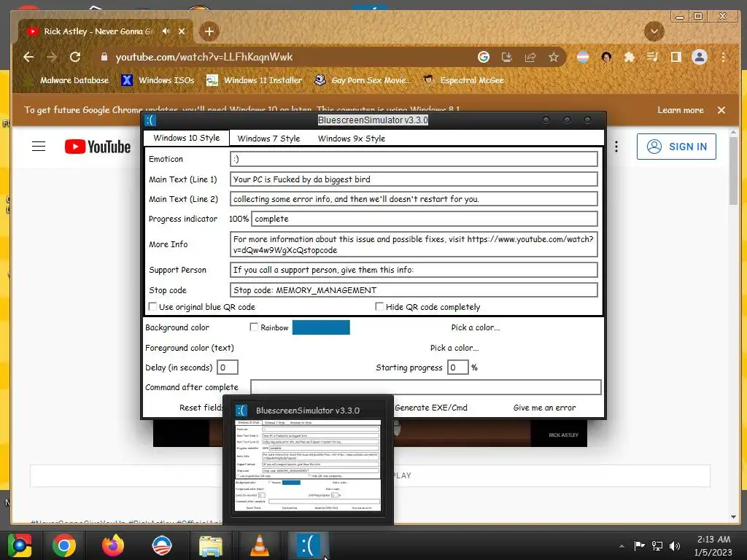Click the taskbar clock 2:13 AM
The height and width of the screenshot is (560, 747).
(713, 540)
